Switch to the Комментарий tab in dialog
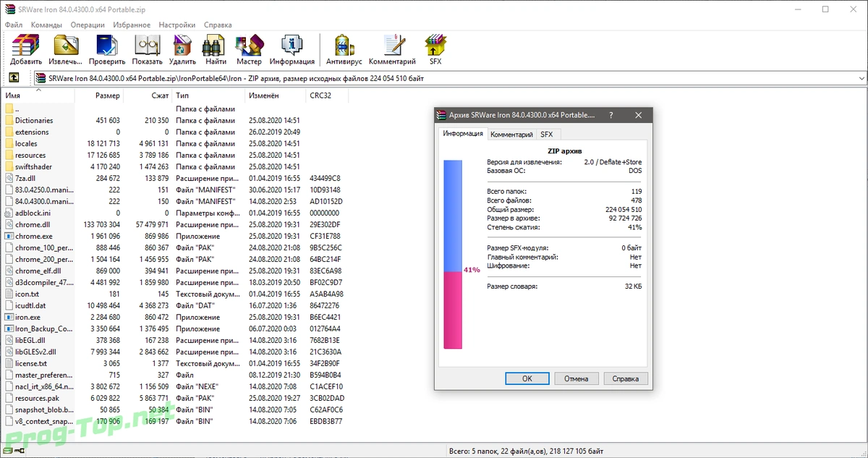 coord(511,135)
